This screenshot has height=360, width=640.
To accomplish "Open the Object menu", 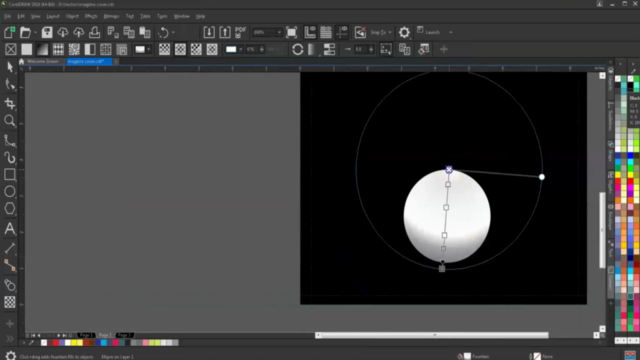I will point(72,16).
